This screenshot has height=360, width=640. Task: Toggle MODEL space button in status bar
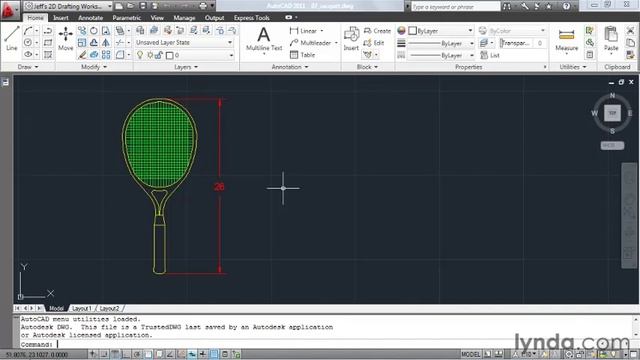pos(471,354)
